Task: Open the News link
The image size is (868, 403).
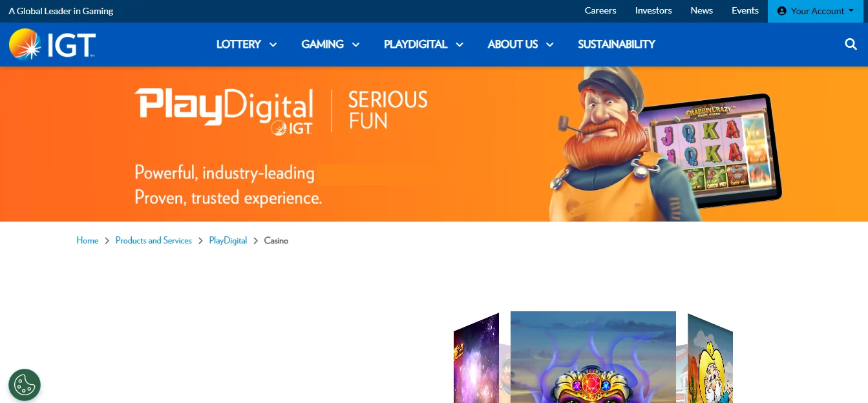Action: point(701,10)
